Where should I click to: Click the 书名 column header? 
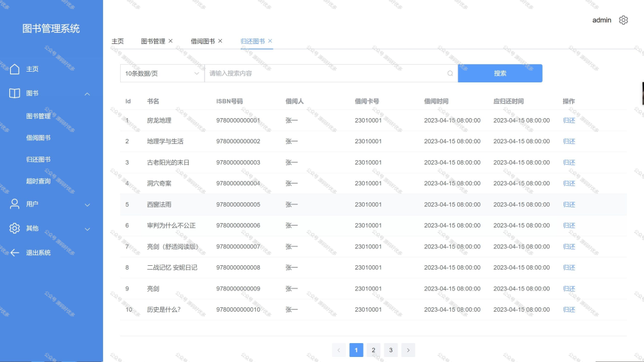pyautogui.click(x=153, y=101)
